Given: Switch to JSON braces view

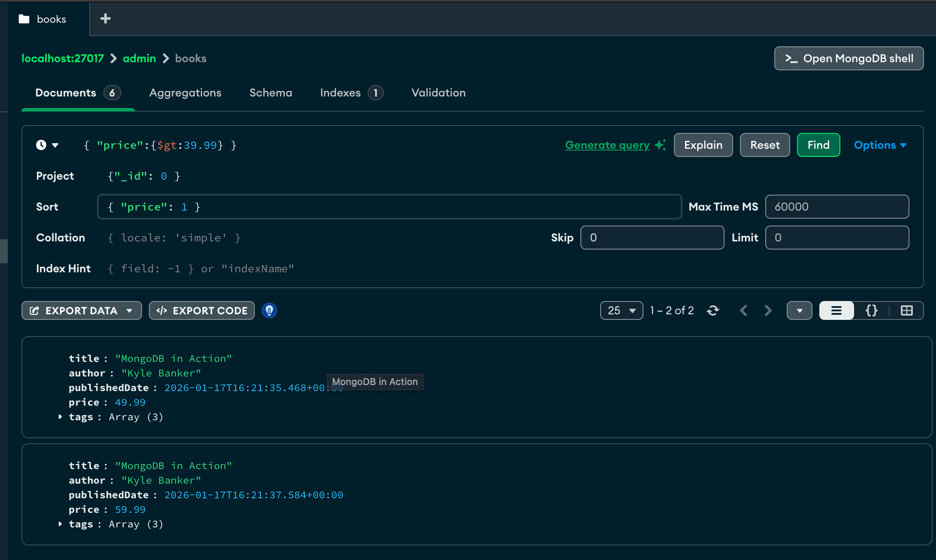Looking at the screenshot, I should click(x=871, y=310).
